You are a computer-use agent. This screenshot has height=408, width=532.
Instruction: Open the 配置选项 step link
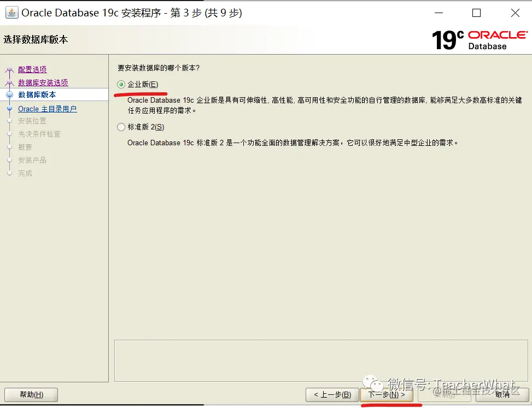pyautogui.click(x=32, y=69)
